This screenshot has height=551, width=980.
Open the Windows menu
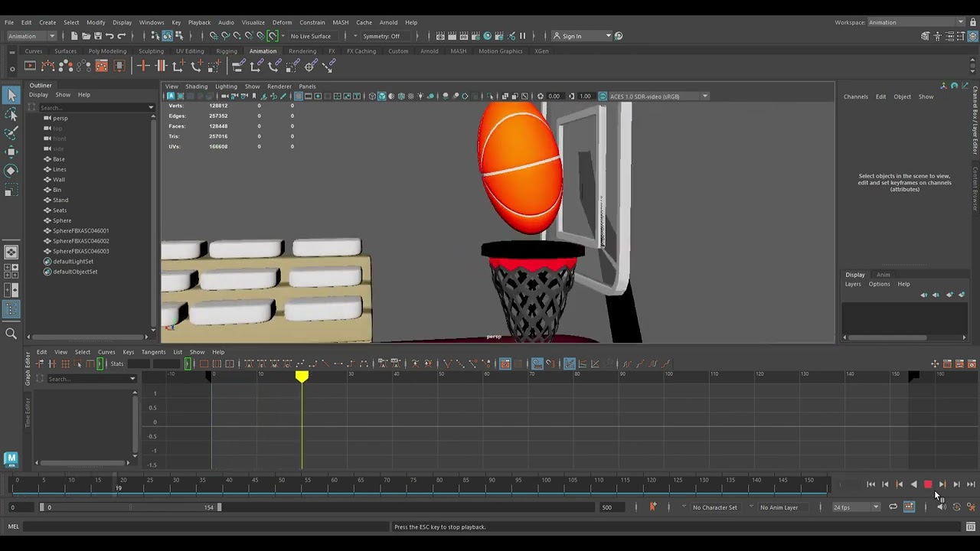pos(152,22)
